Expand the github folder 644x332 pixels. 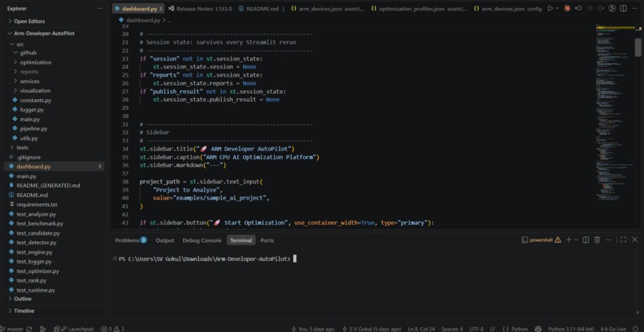point(28,53)
